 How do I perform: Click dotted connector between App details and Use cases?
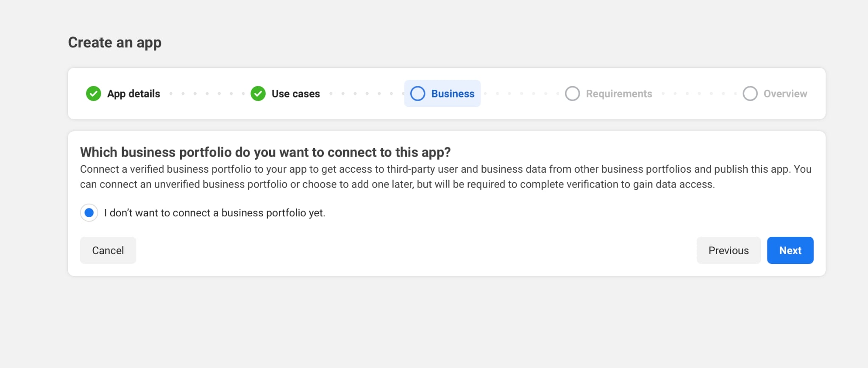click(x=207, y=94)
